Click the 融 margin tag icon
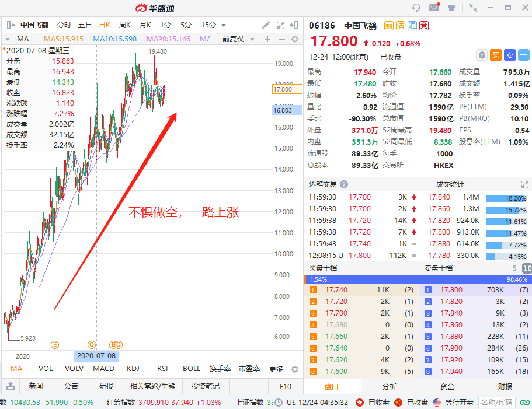This screenshot has height=409, width=532. click(389, 26)
